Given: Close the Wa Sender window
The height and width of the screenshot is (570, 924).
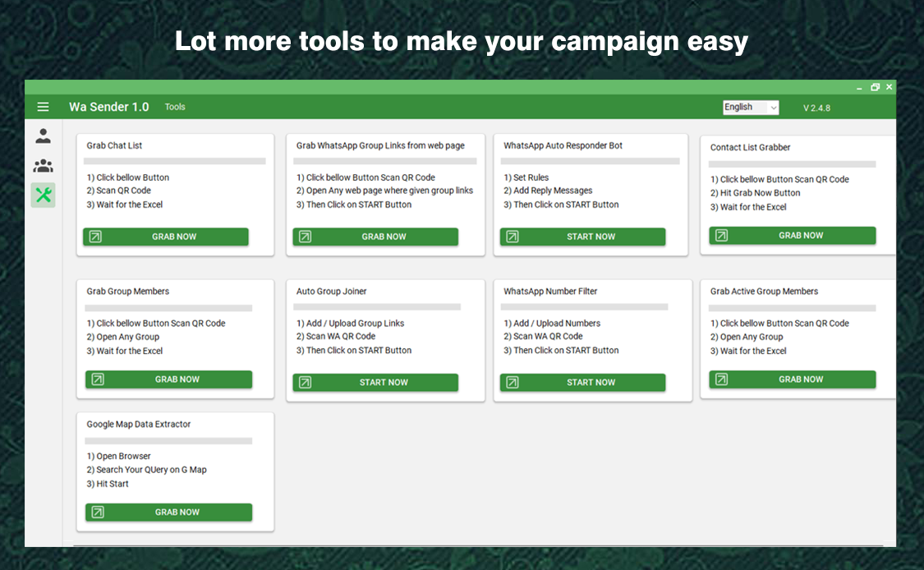Looking at the screenshot, I should coord(890,86).
